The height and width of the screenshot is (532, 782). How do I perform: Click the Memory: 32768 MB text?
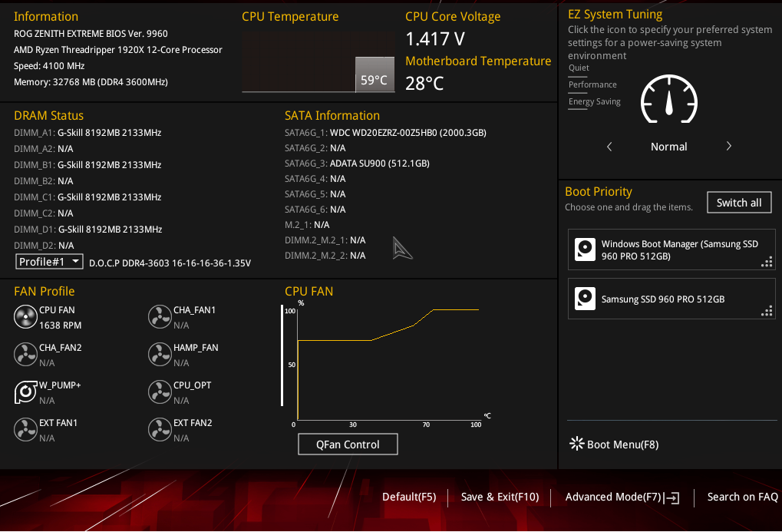(x=91, y=82)
